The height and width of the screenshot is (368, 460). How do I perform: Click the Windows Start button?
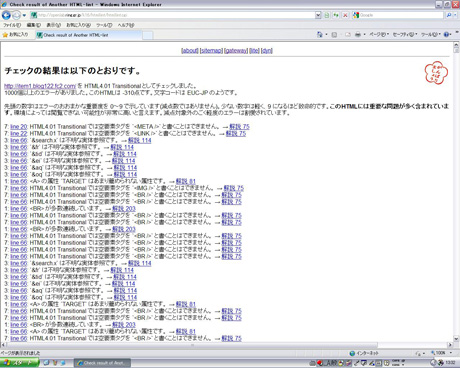coord(19,363)
